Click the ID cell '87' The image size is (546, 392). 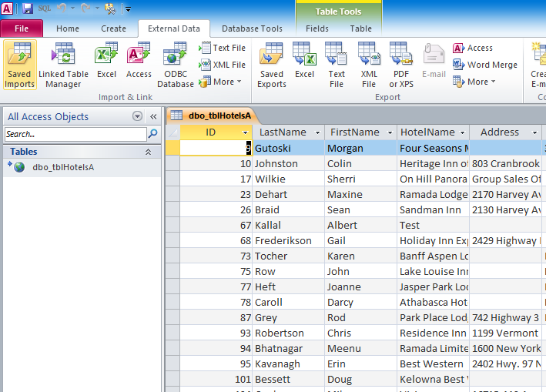pyautogui.click(x=216, y=317)
